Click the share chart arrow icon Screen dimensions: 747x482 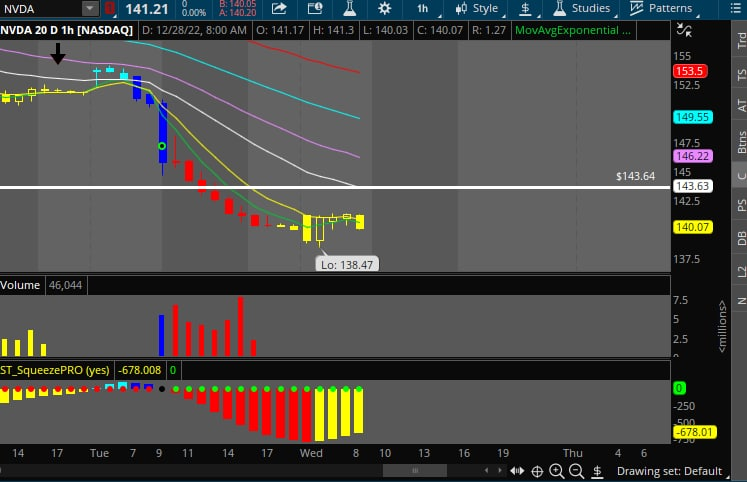click(x=279, y=9)
